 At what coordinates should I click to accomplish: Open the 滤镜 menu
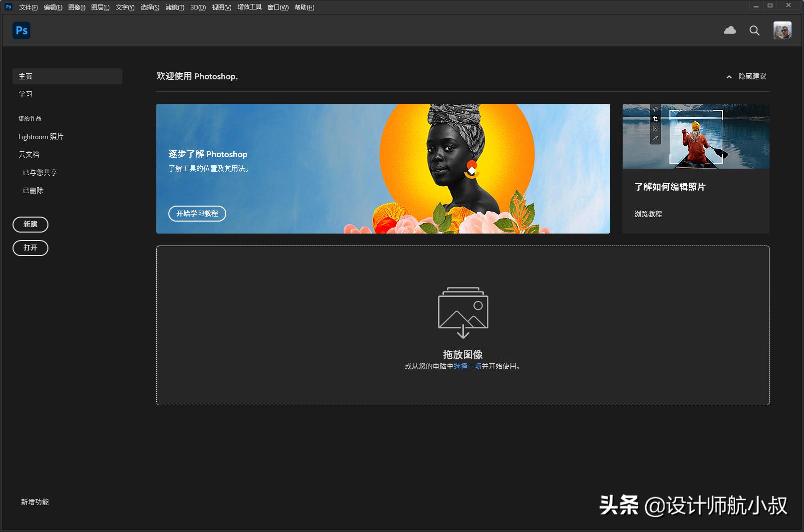pyautogui.click(x=174, y=7)
